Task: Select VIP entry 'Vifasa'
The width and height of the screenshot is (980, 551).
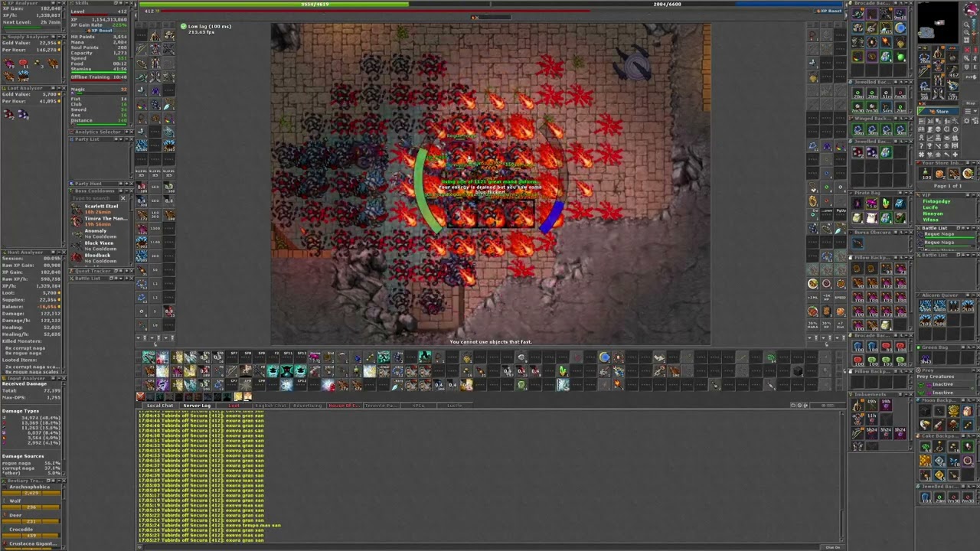Action: (931, 220)
